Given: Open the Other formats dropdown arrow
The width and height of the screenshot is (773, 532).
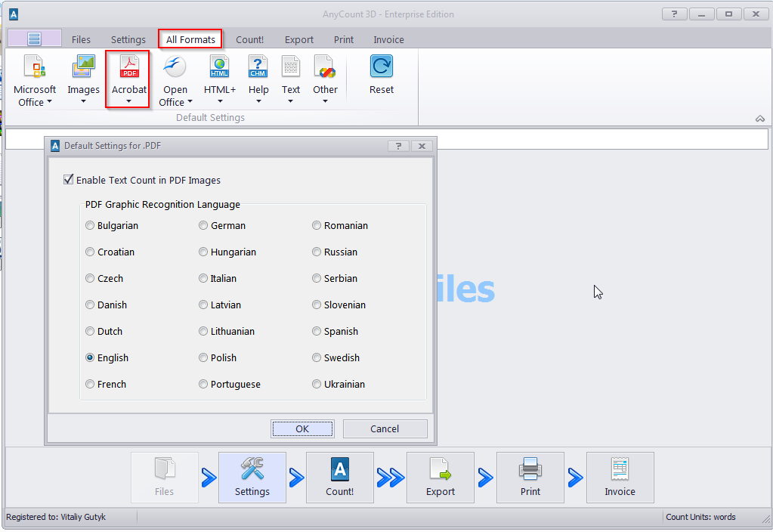Looking at the screenshot, I should coord(325,101).
